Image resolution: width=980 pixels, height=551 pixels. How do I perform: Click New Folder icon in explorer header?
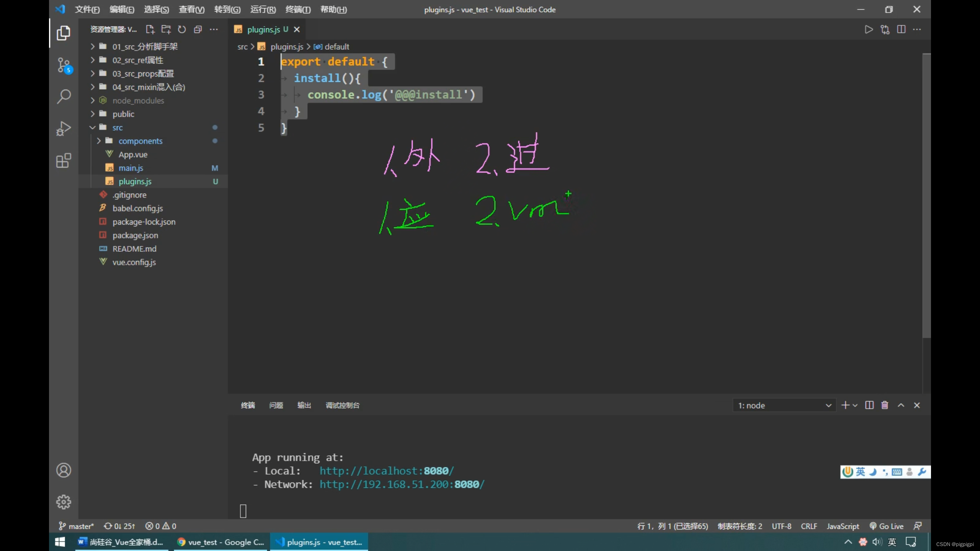pyautogui.click(x=166, y=29)
